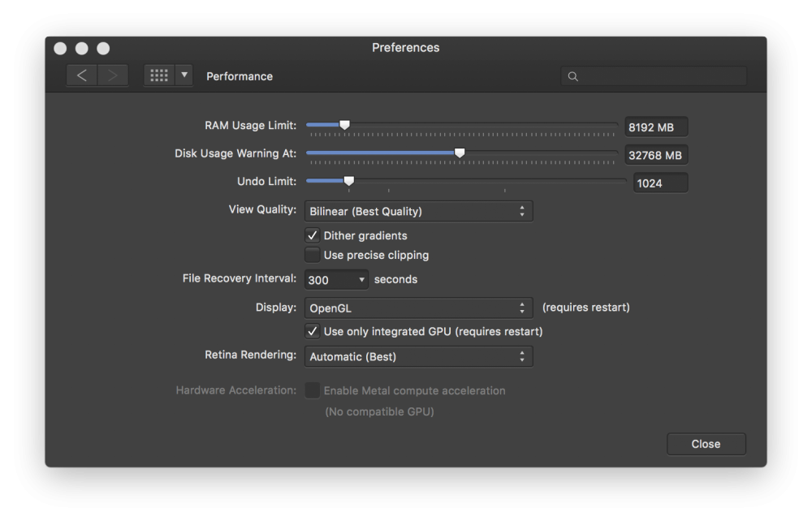This screenshot has width=812, height=521.
Task: Click the View Quality label
Action: click(262, 209)
